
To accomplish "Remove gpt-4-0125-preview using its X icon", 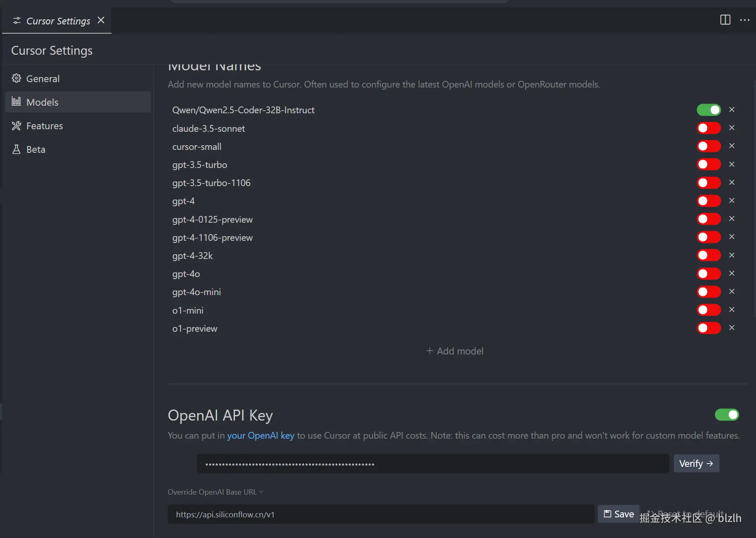I will pos(732,218).
